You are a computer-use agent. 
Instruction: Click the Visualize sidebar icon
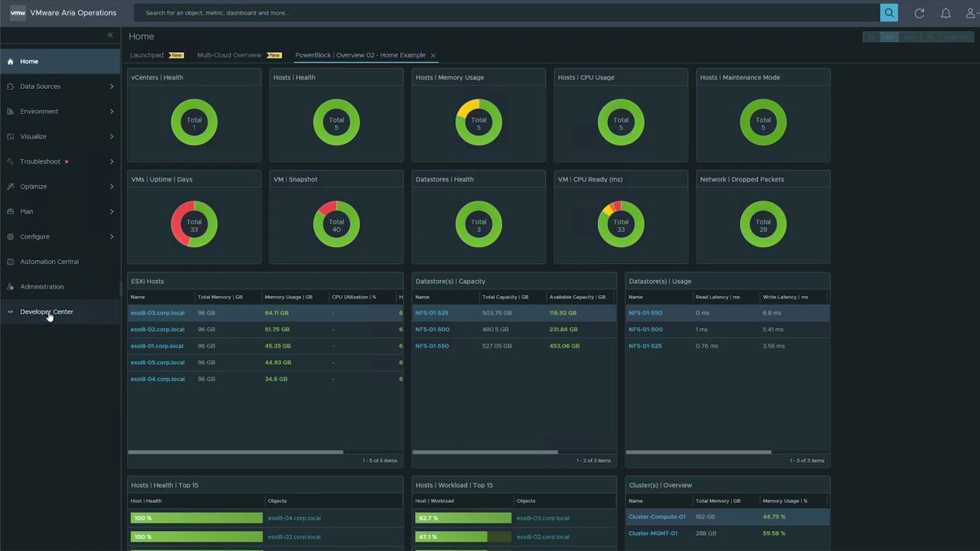pos(10,136)
